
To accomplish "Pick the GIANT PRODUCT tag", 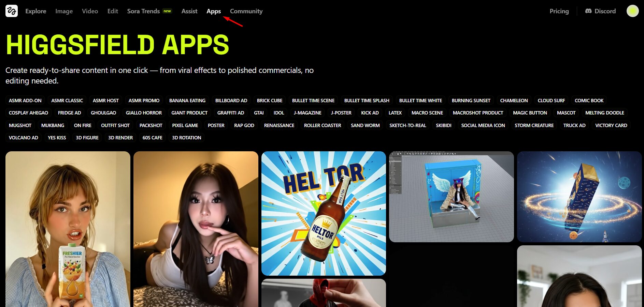I will click(189, 113).
